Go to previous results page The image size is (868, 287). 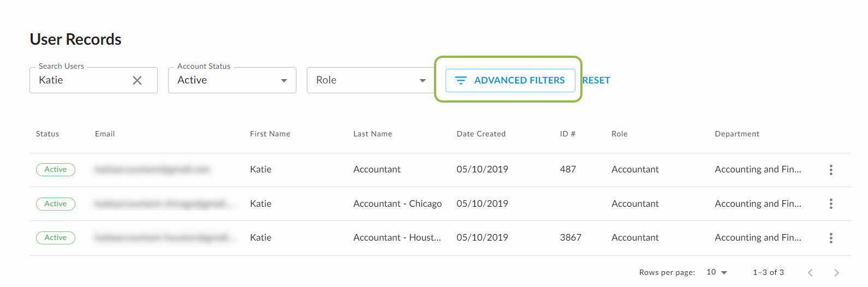pos(810,272)
